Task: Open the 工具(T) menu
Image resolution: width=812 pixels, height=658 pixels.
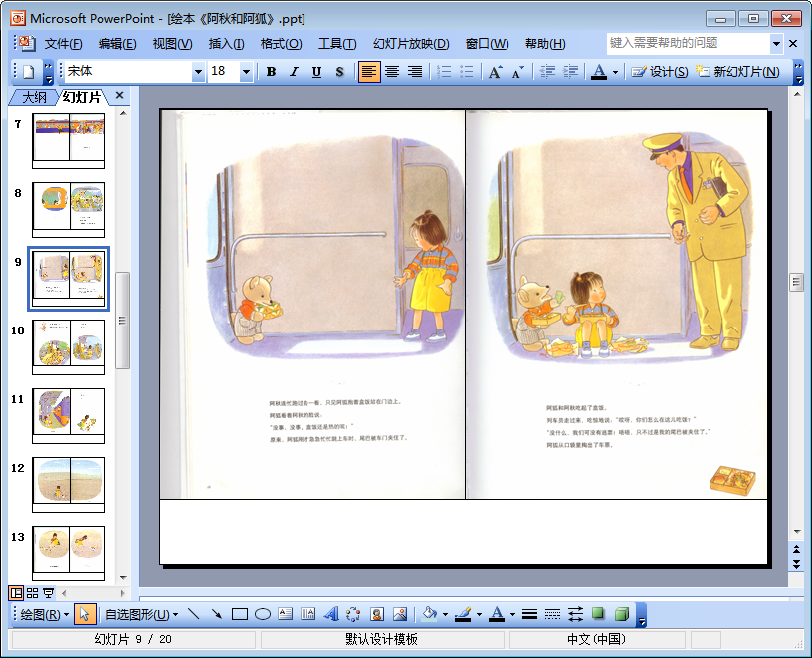Action: coord(337,44)
